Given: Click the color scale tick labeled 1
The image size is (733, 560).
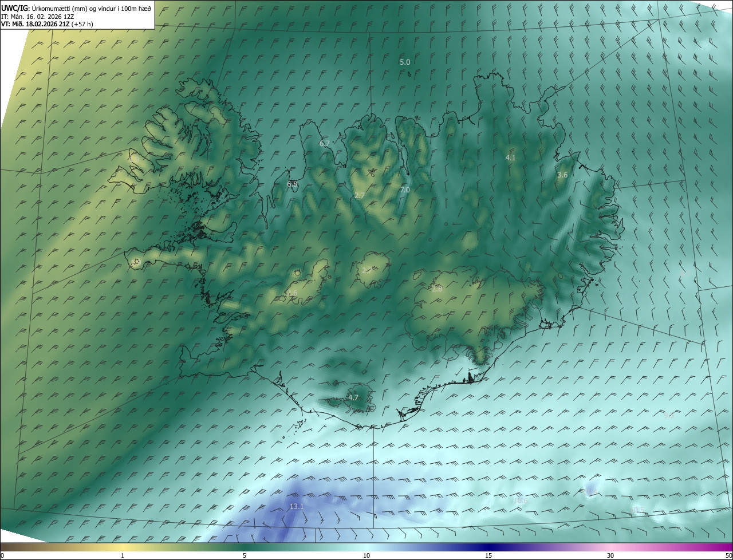Looking at the screenshot, I should [123, 555].
